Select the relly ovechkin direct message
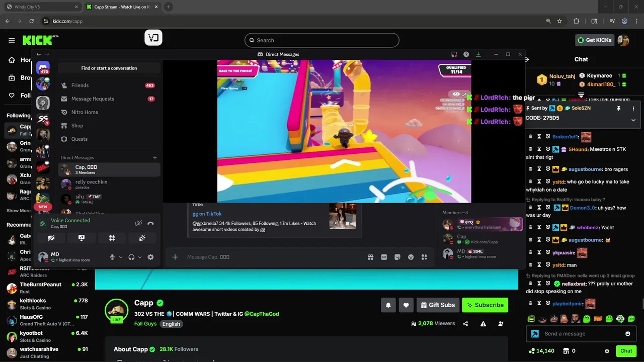Image resolution: width=644 pixels, height=362 pixels. (x=109, y=184)
